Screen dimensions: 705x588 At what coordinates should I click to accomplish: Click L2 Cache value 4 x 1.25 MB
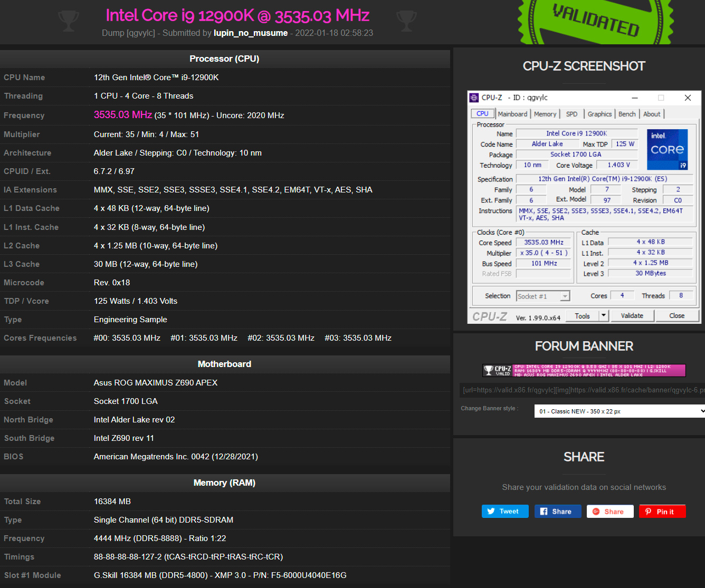click(156, 246)
